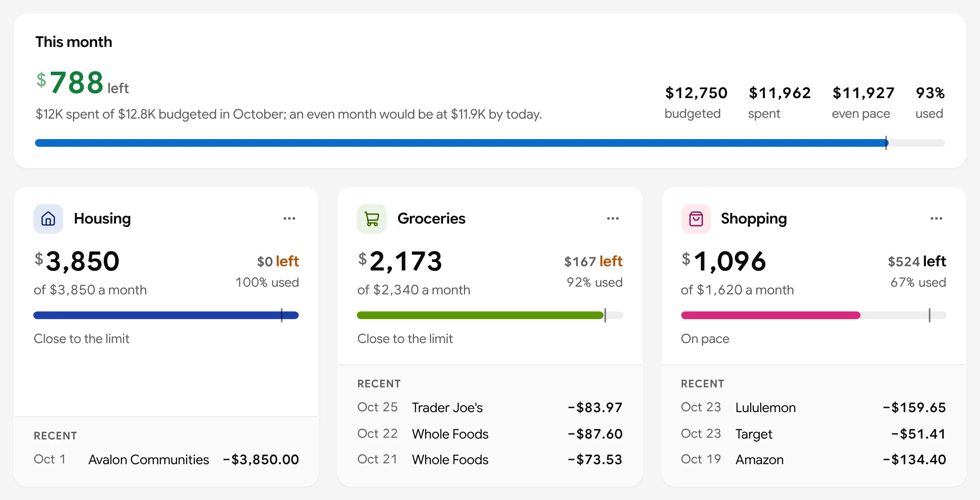Click the Shopping bag icon

(x=696, y=219)
